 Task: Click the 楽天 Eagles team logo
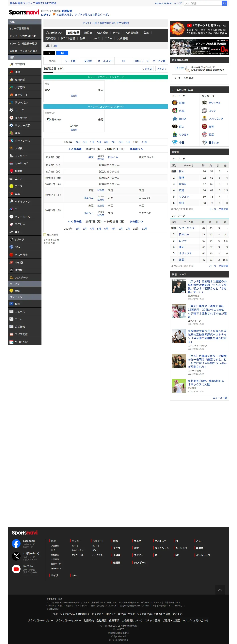point(204,127)
